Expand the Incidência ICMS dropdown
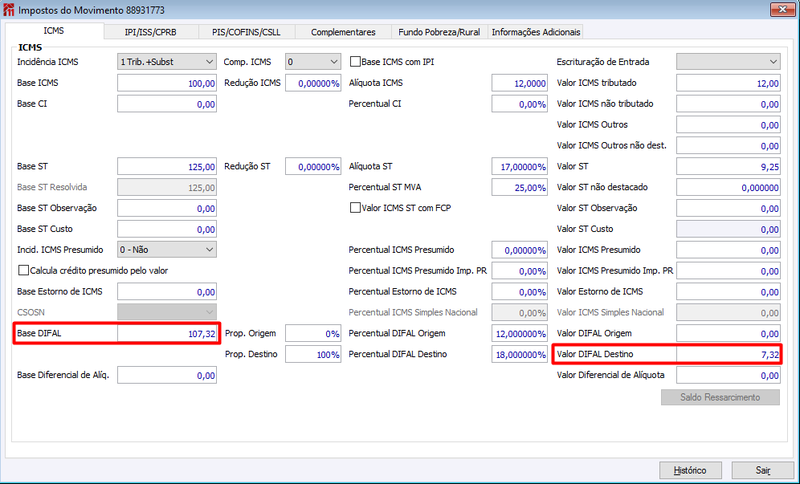The image size is (800, 484). coord(167,62)
